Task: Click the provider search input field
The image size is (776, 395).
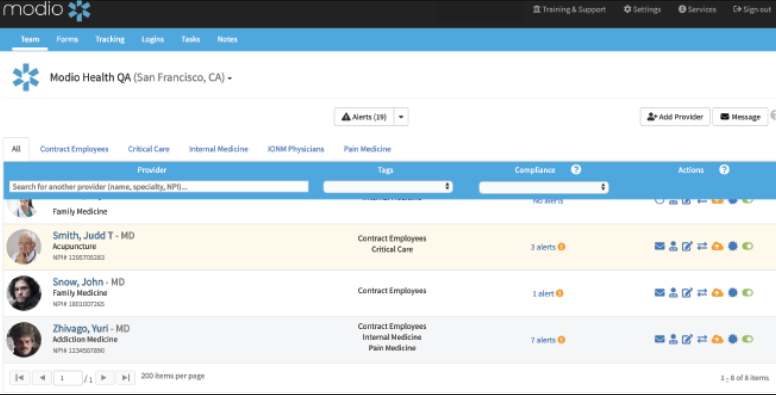Action: [x=158, y=187]
